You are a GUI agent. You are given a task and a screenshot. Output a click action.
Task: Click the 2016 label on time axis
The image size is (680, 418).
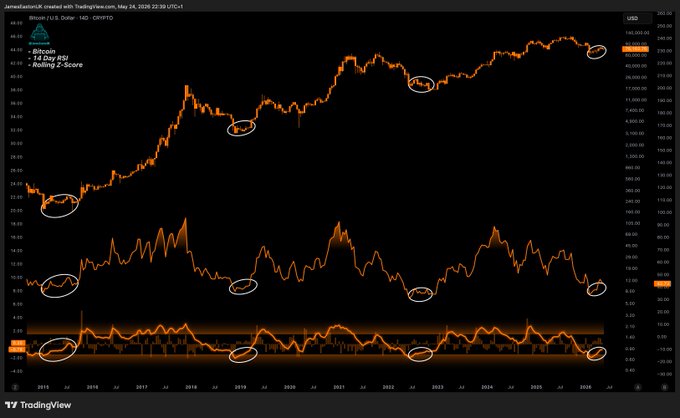tap(92, 387)
